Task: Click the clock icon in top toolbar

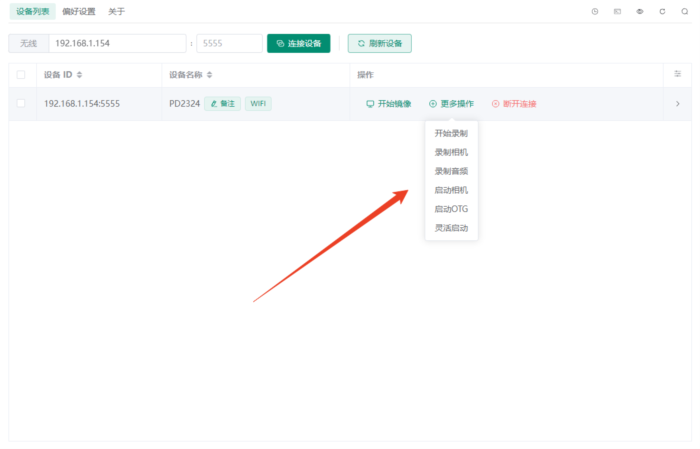Action: pyautogui.click(x=595, y=11)
